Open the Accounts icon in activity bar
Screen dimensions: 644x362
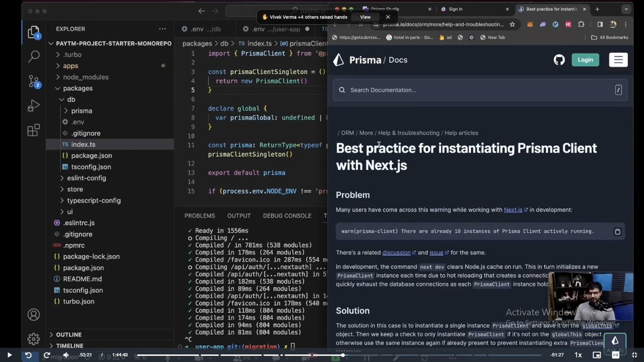tap(34, 314)
